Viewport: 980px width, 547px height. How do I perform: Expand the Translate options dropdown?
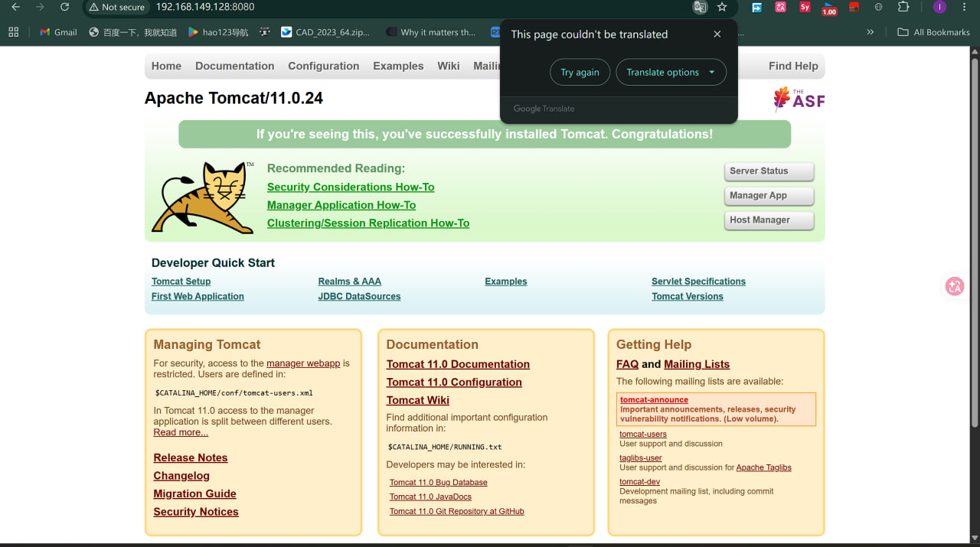[x=671, y=72]
